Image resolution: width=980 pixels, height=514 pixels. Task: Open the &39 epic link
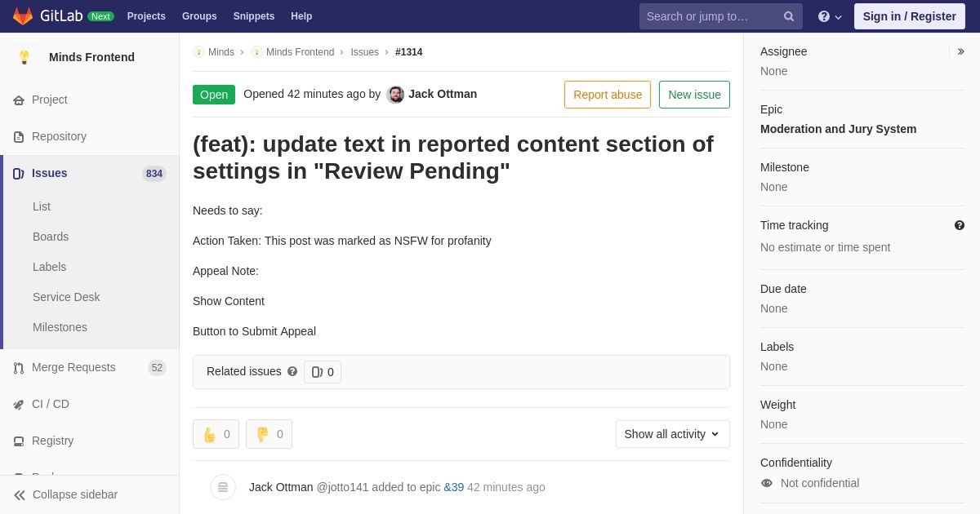pos(454,487)
